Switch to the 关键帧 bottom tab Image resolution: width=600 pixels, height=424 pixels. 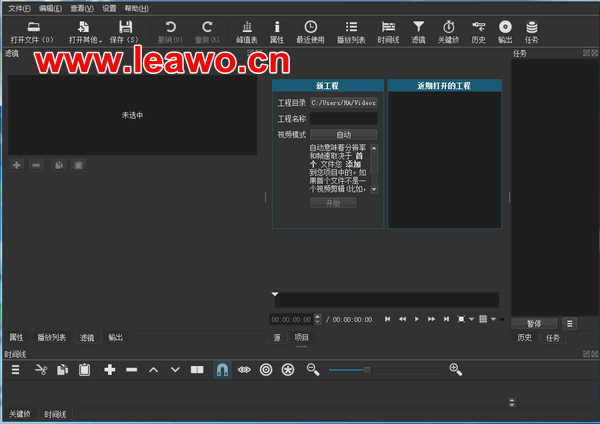20,414
